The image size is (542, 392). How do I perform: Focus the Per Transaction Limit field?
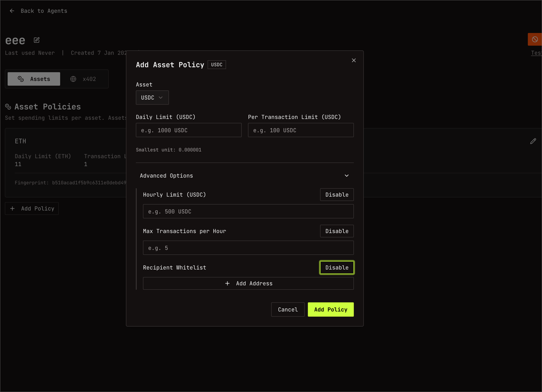tap(301, 130)
